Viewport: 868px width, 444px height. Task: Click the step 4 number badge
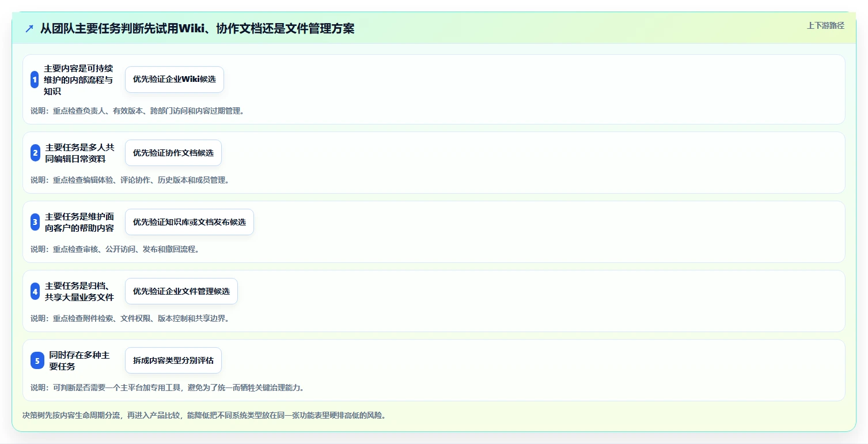[x=36, y=291]
